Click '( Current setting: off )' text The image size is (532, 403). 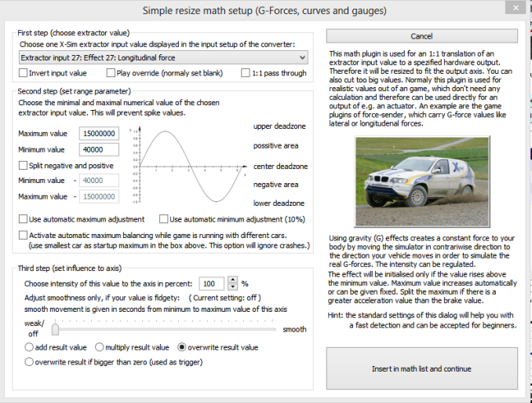click(225, 298)
